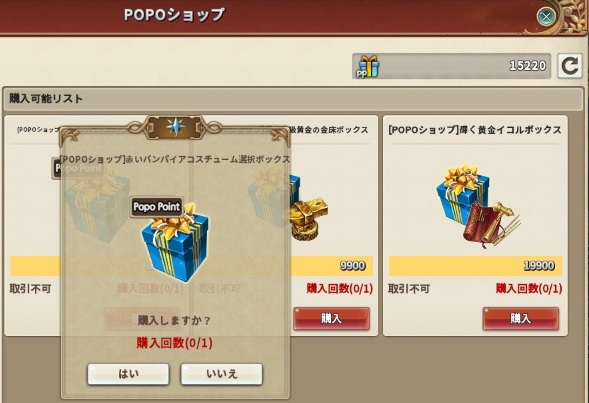Click the 15220 points balance bar
Screen dimensions: 589x403
click(452, 66)
